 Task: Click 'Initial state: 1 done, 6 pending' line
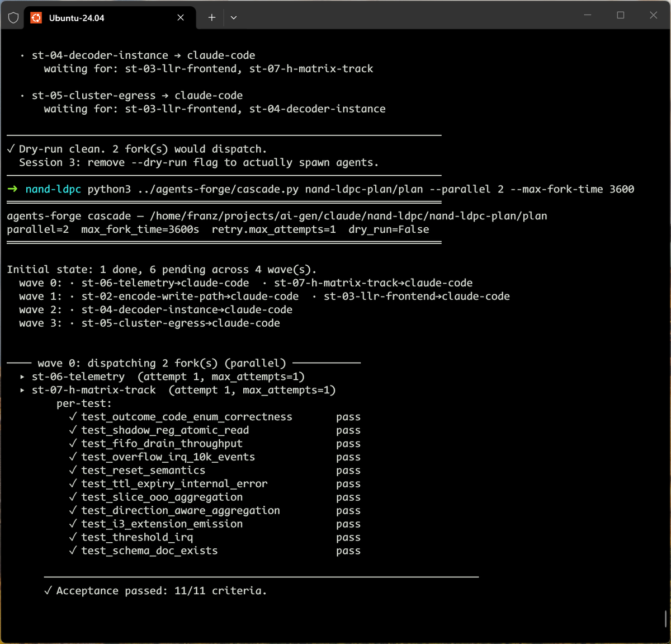tap(162, 270)
